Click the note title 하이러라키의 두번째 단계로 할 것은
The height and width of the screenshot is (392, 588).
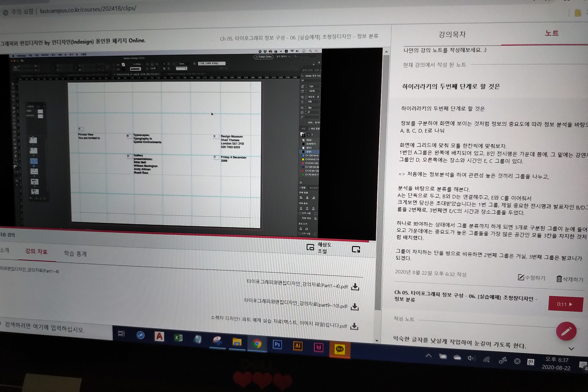point(451,87)
